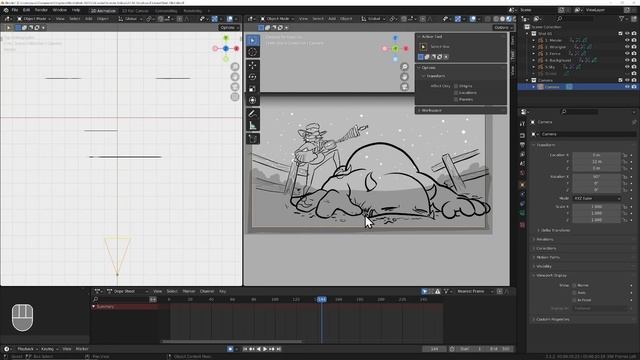Select the Move tool in toolbar
640x360 pixels.
pos(253,65)
